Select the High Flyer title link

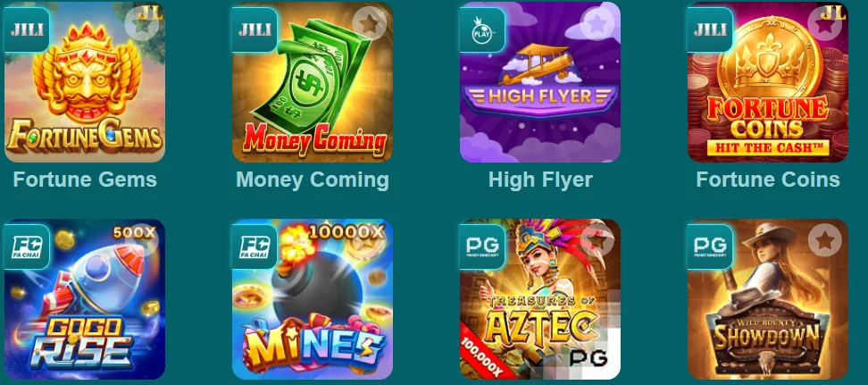click(540, 180)
